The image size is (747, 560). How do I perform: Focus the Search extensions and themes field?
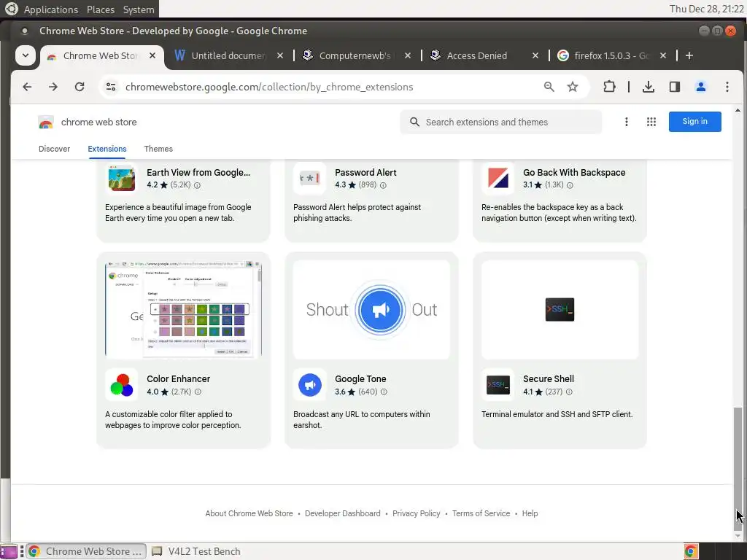click(x=500, y=122)
